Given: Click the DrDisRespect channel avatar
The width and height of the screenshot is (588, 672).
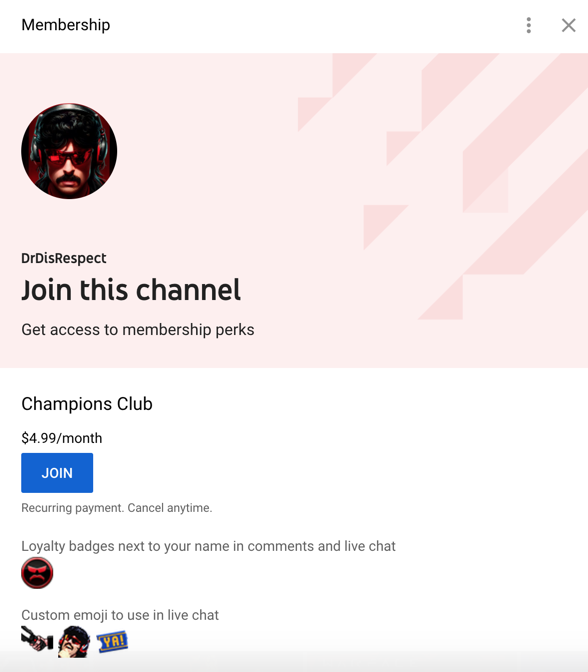Looking at the screenshot, I should pos(69,151).
